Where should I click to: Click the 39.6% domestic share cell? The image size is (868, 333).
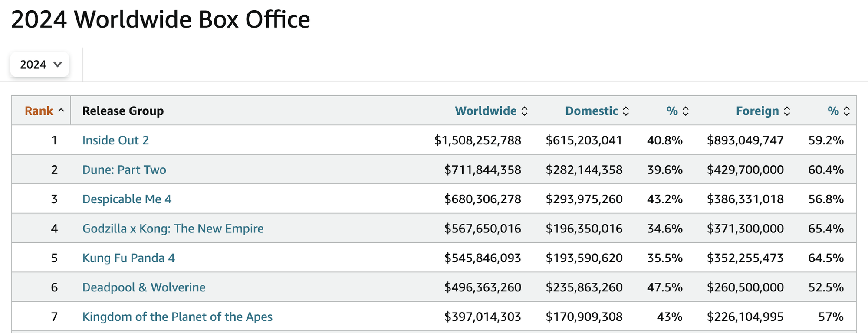point(665,170)
